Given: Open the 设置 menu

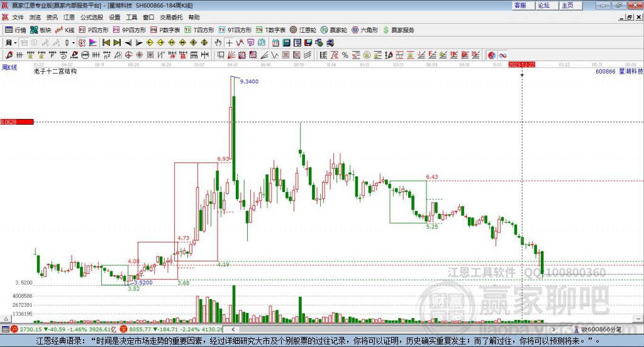Looking at the screenshot, I should pos(114,17).
